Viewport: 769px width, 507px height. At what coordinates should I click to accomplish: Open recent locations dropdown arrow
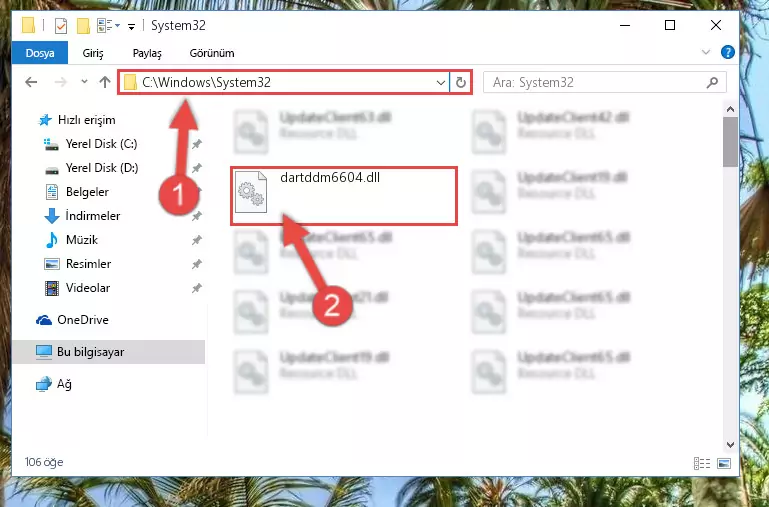point(84,82)
